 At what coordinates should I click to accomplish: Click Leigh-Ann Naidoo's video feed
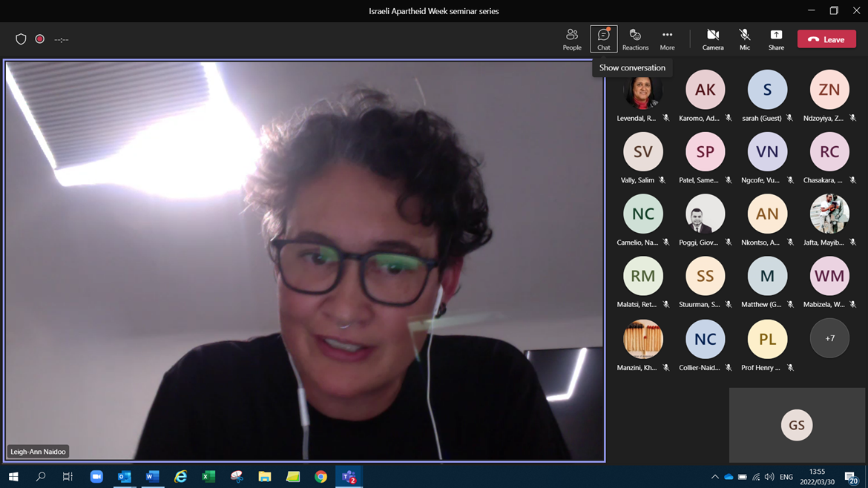point(304,260)
